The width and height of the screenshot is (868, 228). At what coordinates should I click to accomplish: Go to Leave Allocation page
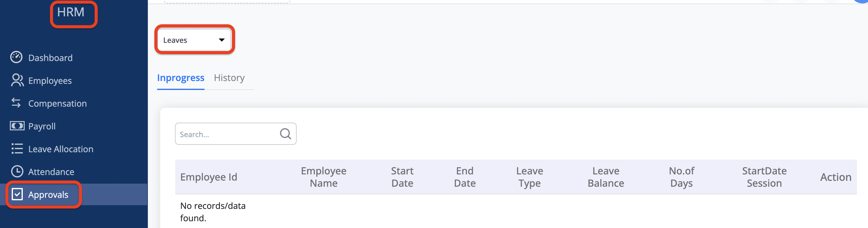pos(61,149)
